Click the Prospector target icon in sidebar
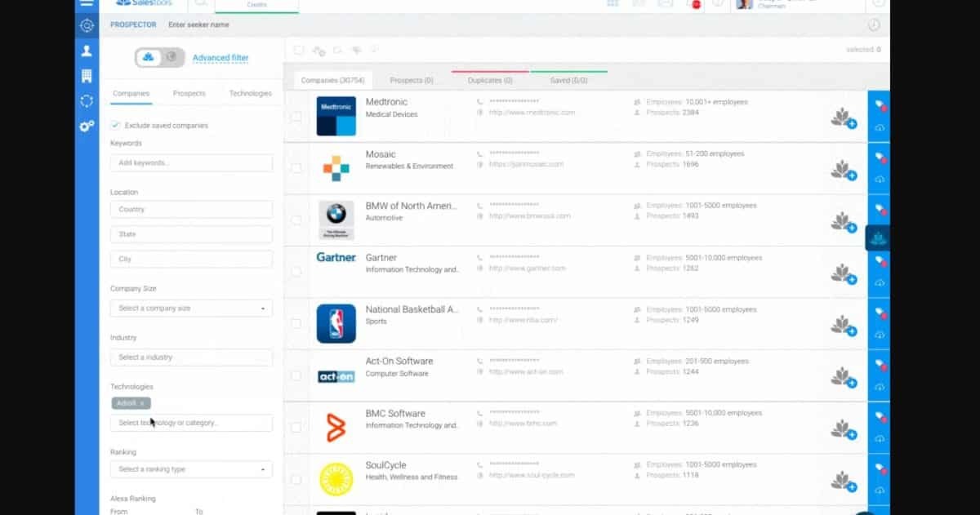This screenshot has width=980, height=515. tap(87, 25)
